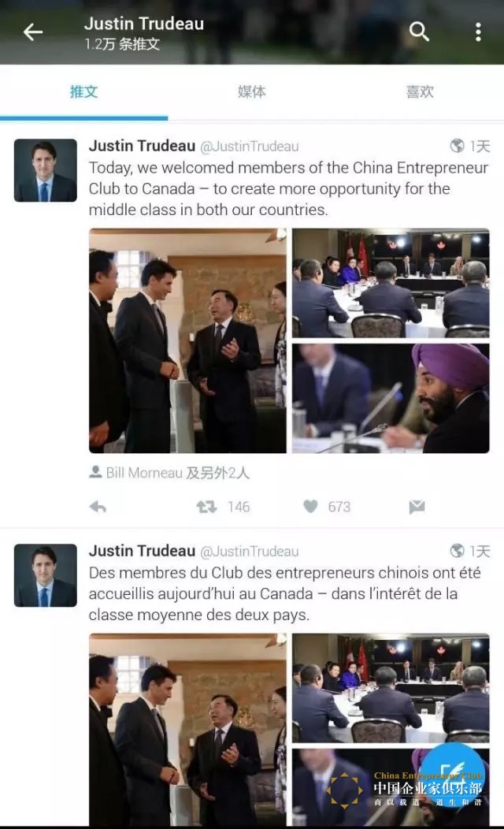Screen dimensions: 504x829
Task: Tap globe icon on the French tweet
Action: pyautogui.click(x=457, y=550)
